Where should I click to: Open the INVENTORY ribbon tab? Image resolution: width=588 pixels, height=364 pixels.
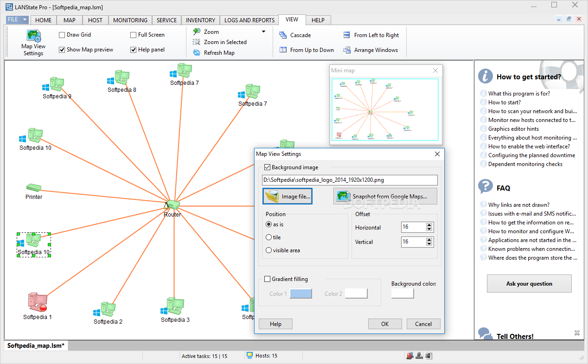[200, 20]
